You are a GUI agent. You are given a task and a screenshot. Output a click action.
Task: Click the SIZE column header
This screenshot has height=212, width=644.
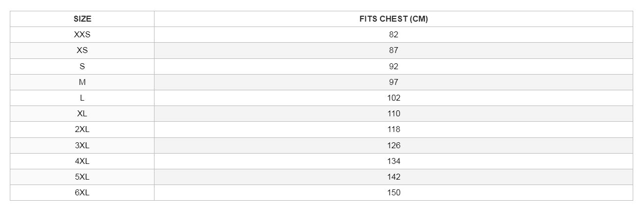[x=82, y=19]
